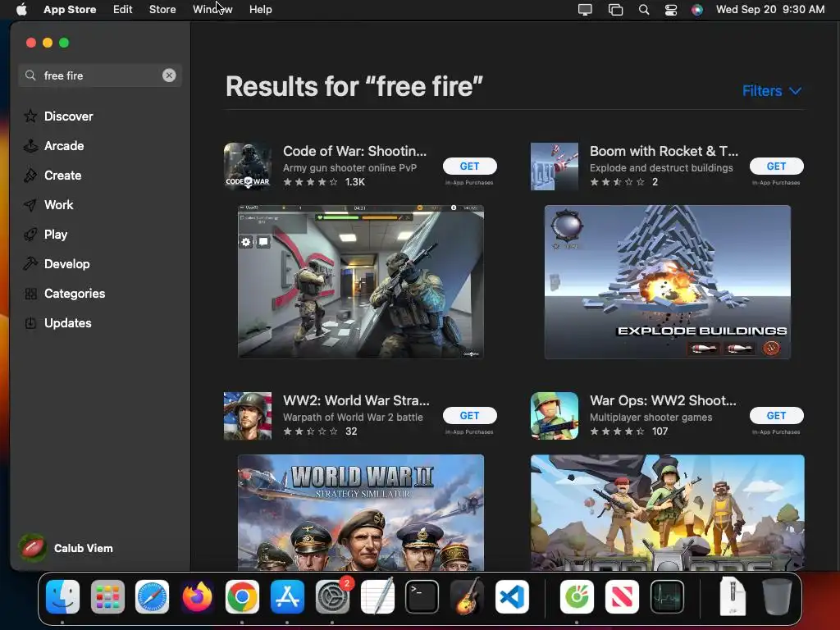Open display icon in menu bar
Viewport: 840px width, 630px height.
pos(585,9)
